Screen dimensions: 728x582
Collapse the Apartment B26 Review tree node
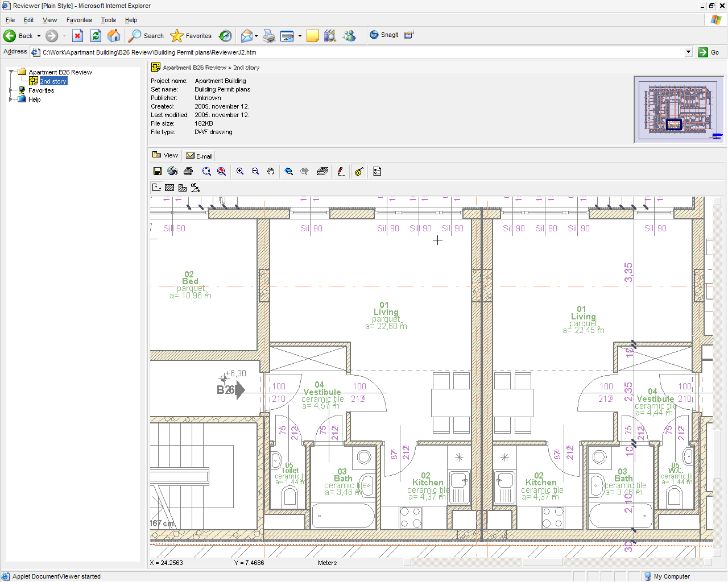(x=11, y=72)
